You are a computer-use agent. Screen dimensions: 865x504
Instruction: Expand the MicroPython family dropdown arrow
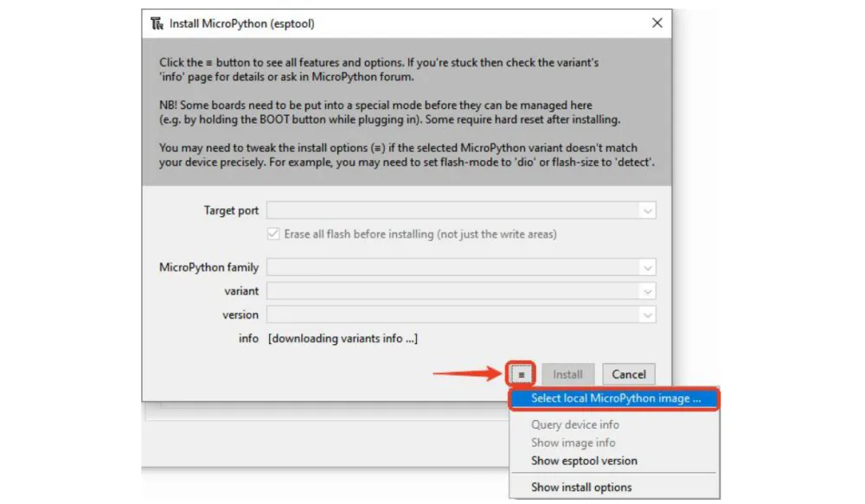point(647,267)
